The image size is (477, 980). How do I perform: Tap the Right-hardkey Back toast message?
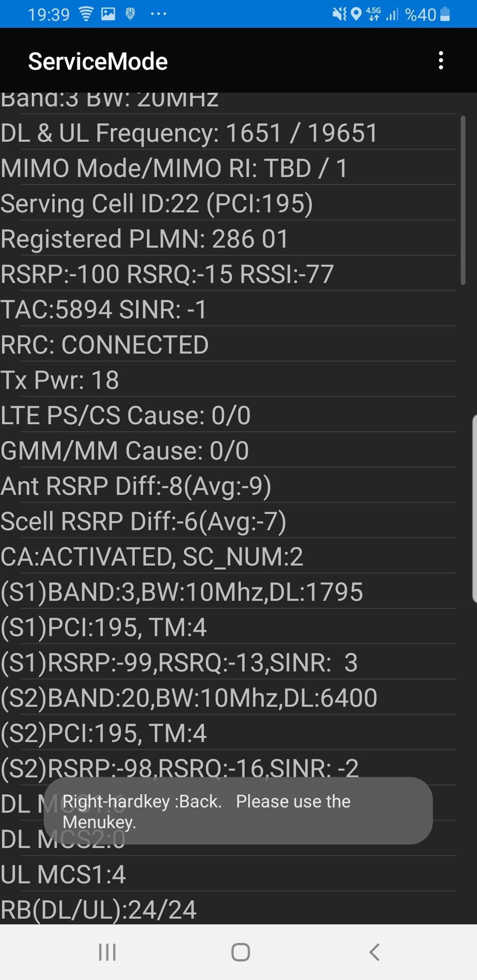coord(238,811)
